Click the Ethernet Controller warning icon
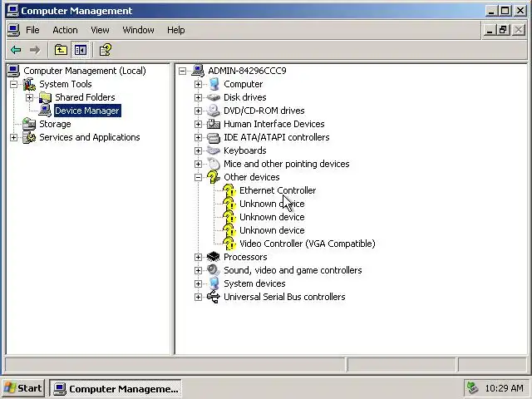532x399 pixels. [229, 190]
